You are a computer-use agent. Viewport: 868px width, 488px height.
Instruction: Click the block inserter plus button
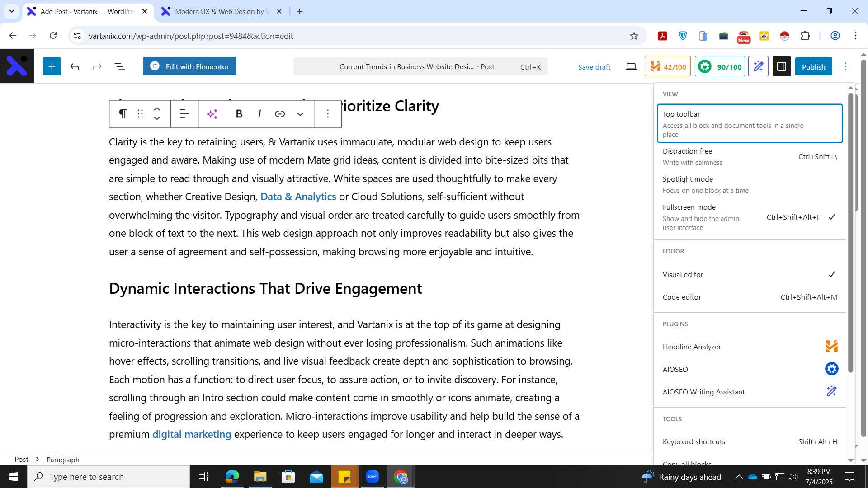[52, 66]
